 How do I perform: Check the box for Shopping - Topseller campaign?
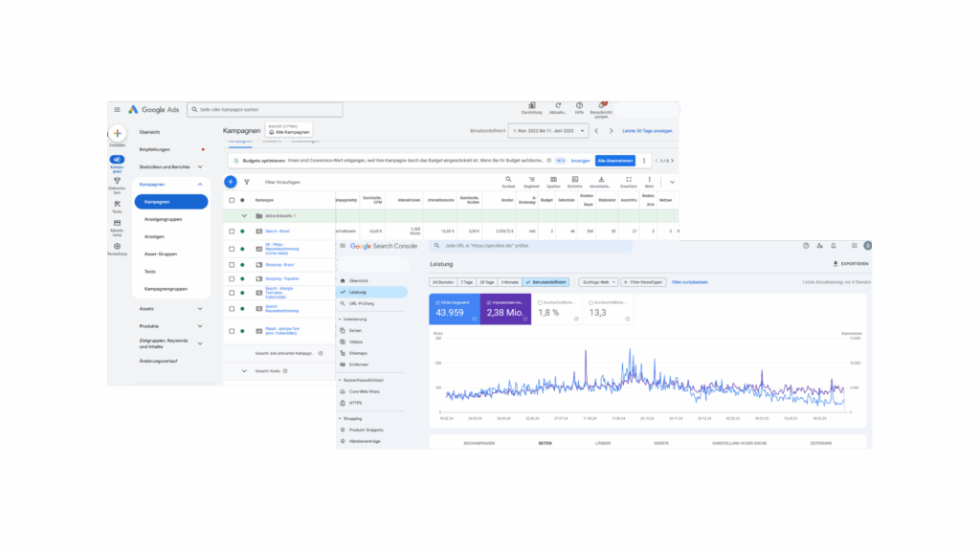click(232, 279)
